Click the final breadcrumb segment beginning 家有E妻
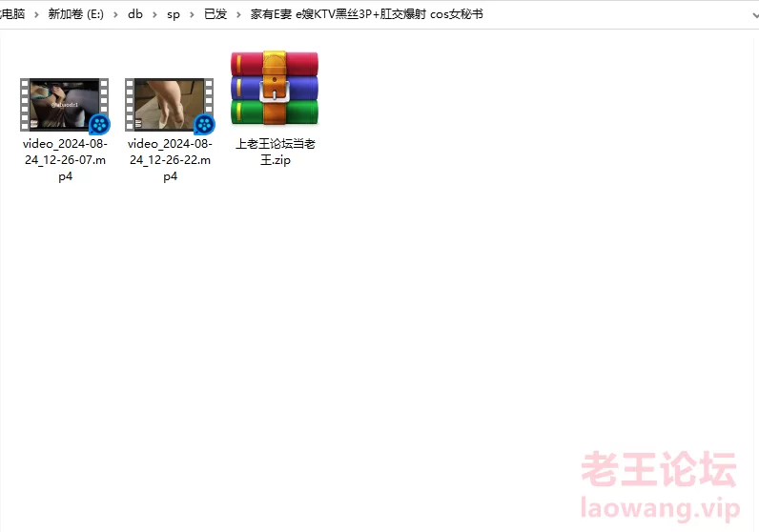 pos(366,14)
